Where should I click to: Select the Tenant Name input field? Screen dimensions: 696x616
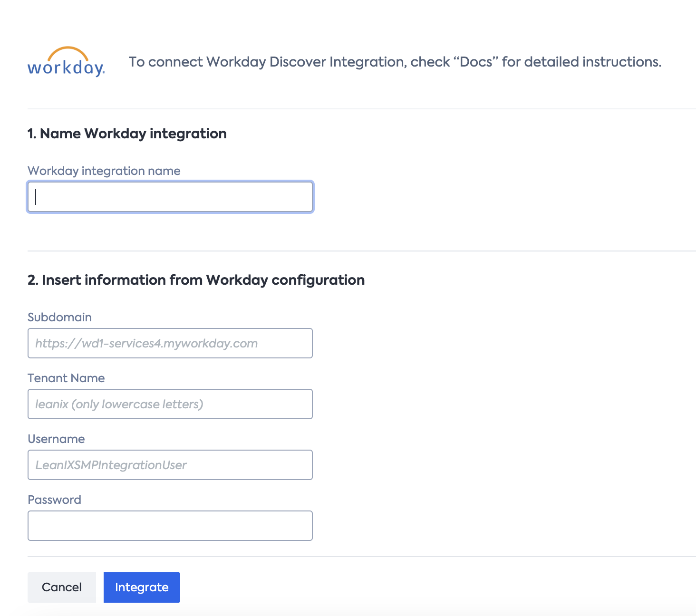point(170,404)
